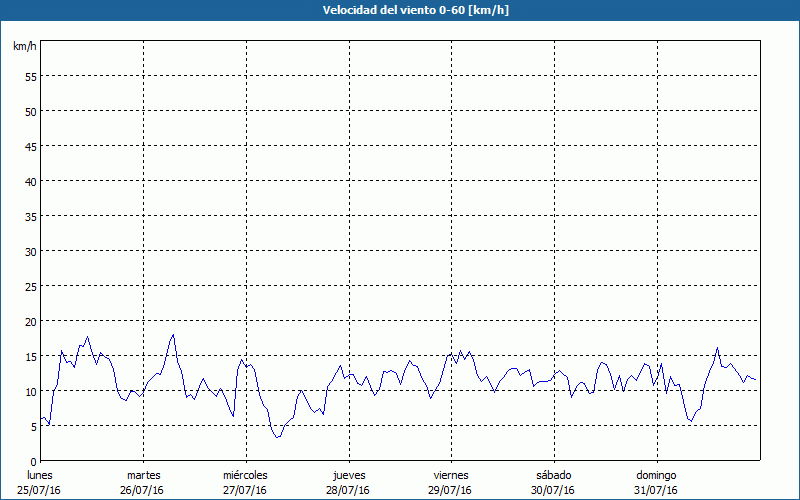Select the 'martes' day label
Image resolution: width=800 pixels, height=500 pixels.
(x=143, y=475)
